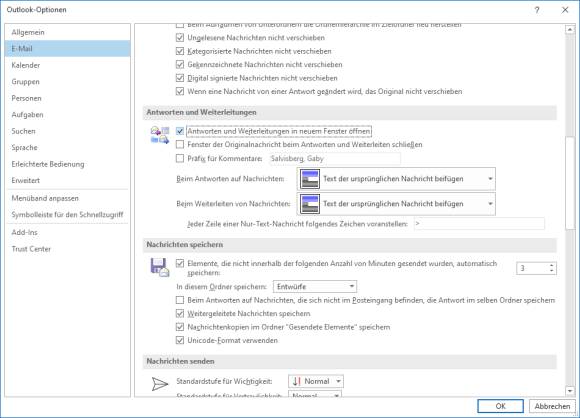Click the reply and forward envelopes icon

tap(160, 135)
